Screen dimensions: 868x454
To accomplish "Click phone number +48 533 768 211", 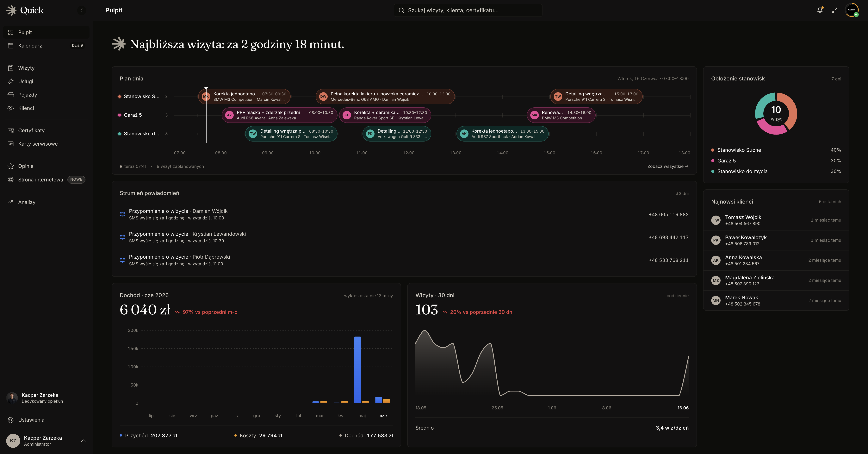I will [x=668, y=260].
